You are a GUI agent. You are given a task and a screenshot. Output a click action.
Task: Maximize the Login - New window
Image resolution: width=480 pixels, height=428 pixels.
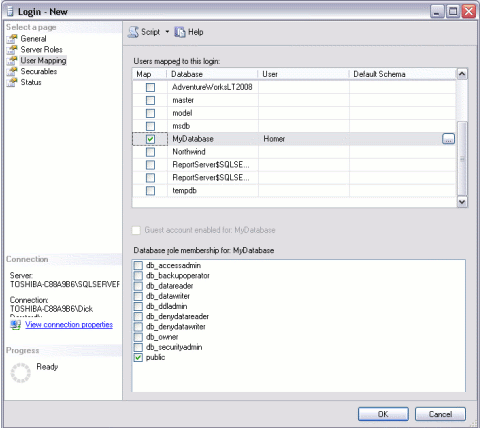tap(453, 12)
